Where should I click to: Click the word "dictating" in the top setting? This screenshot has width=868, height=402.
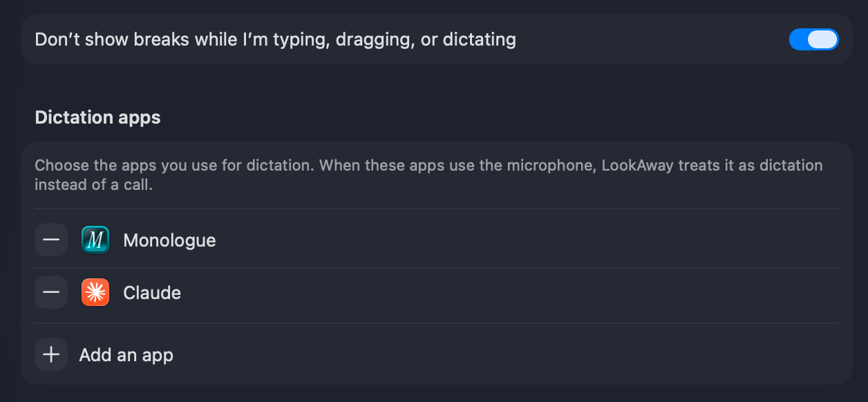tap(479, 40)
